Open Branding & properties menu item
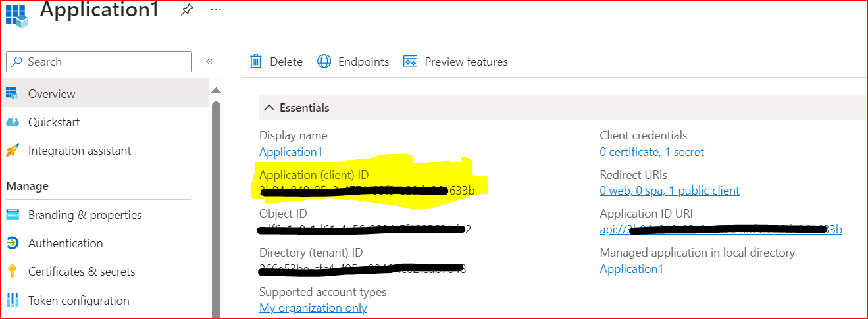The width and height of the screenshot is (868, 319). [84, 215]
